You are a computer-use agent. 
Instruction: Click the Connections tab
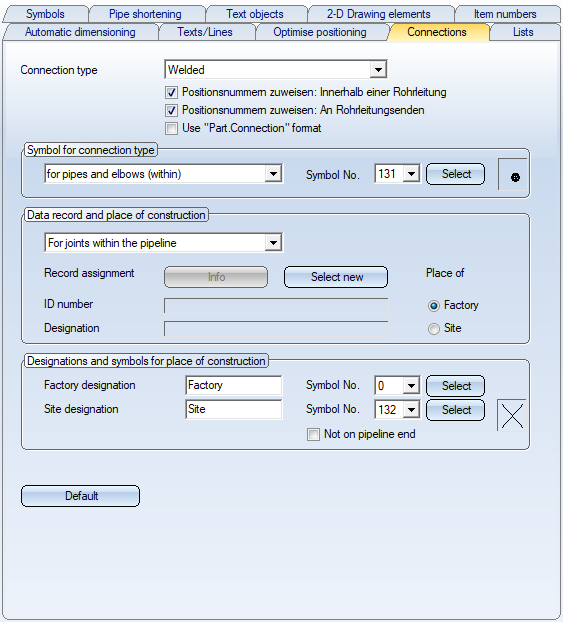coord(437,32)
